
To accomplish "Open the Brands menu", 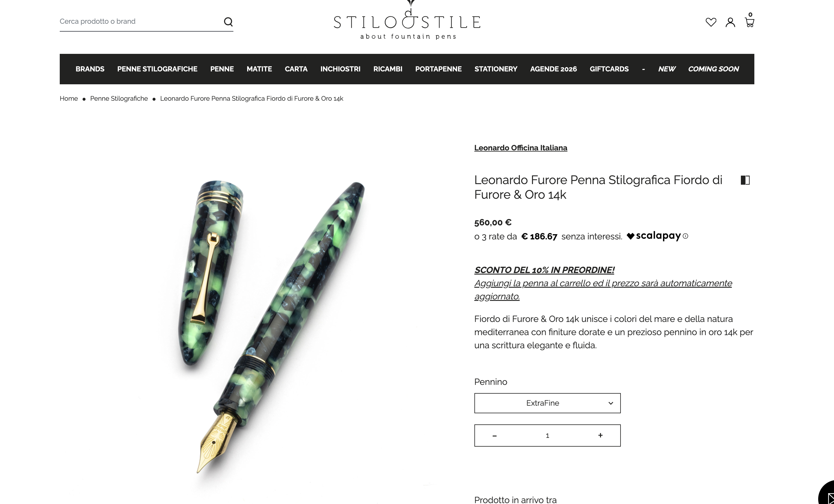I will (90, 69).
